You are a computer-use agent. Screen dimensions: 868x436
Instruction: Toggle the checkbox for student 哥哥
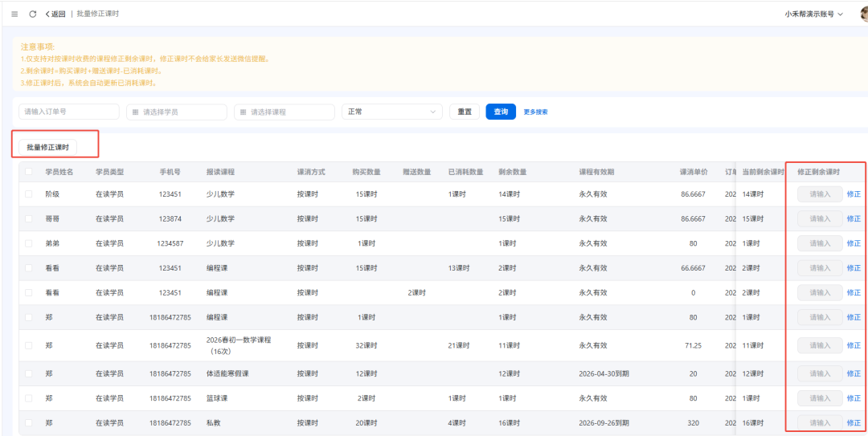[29, 219]
